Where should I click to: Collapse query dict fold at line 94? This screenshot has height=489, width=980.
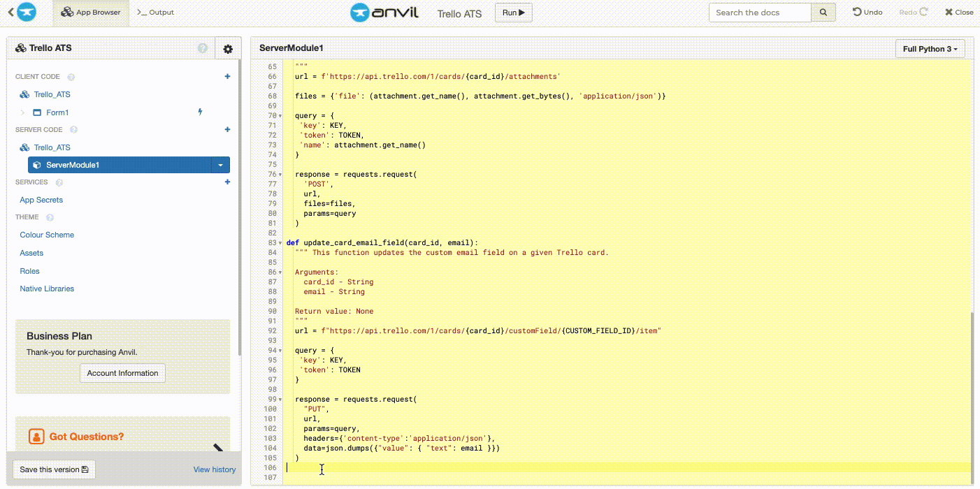(280, 351)
